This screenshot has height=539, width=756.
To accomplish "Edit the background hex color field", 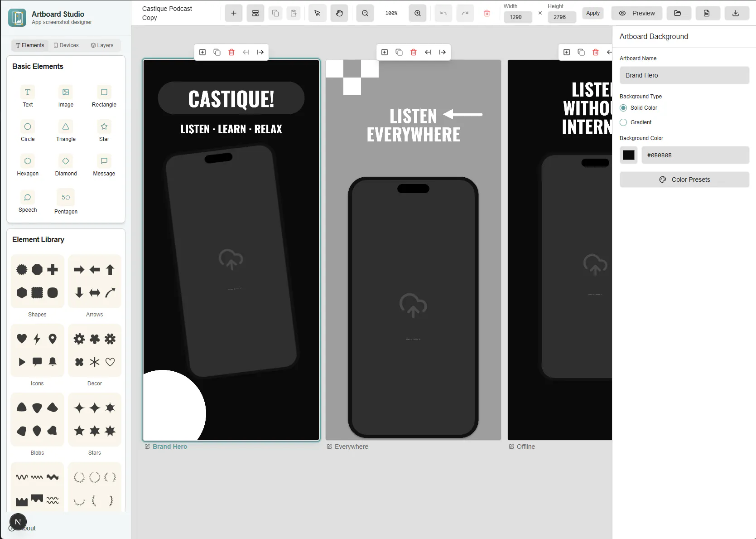I will tap(695, 155).
